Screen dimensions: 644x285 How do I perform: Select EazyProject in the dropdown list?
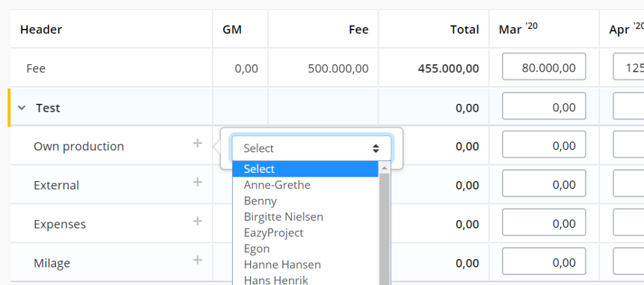point(305,232)
